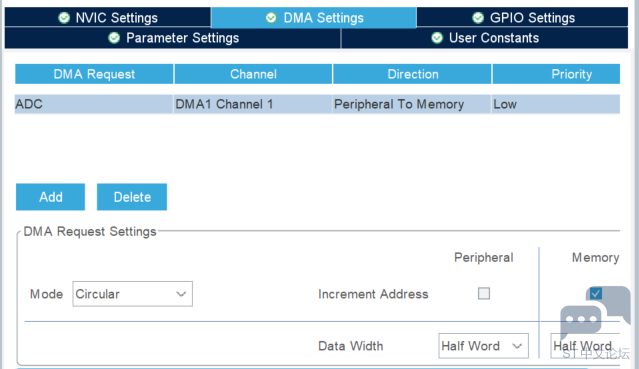The width and height of the screenshot is (639, 369).
Task: Open the Peripheral Data Width Half Word dropdown
Action: coord(483,346)
